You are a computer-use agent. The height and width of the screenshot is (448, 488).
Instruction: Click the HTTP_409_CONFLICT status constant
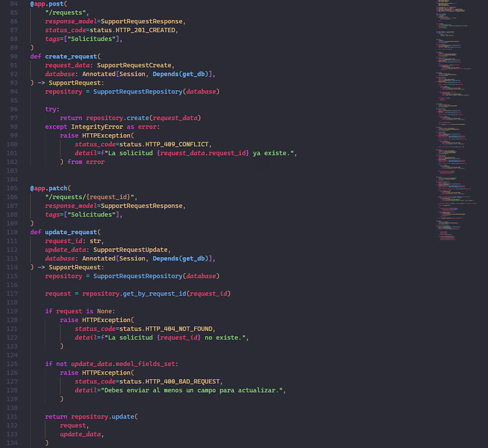pyautogui.click(x=177, y=144)
